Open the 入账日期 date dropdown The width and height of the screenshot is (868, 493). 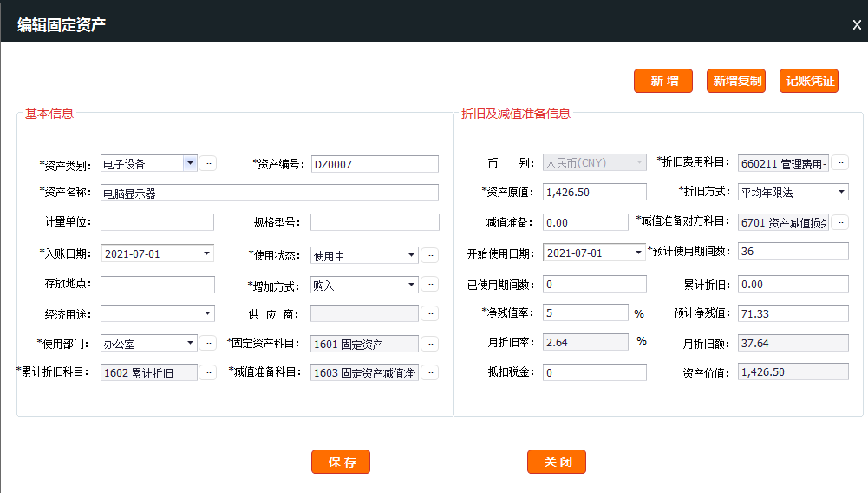[x=206, y=253]
